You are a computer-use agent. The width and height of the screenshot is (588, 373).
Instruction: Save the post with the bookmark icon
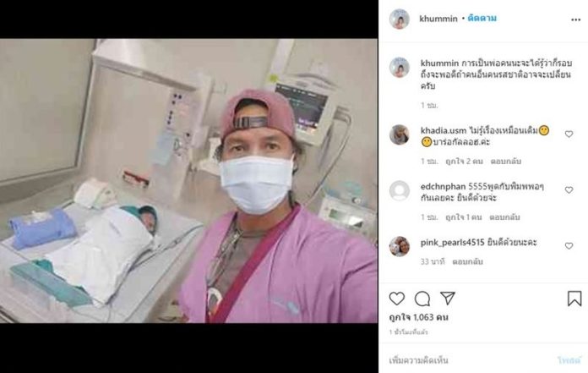(x=574, y=299)
